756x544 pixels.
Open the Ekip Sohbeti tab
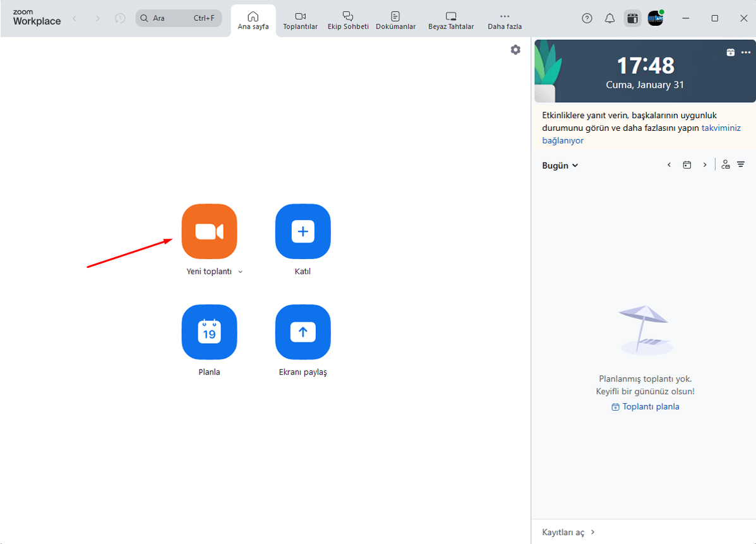pyautogui.click(x=348, y=20)
